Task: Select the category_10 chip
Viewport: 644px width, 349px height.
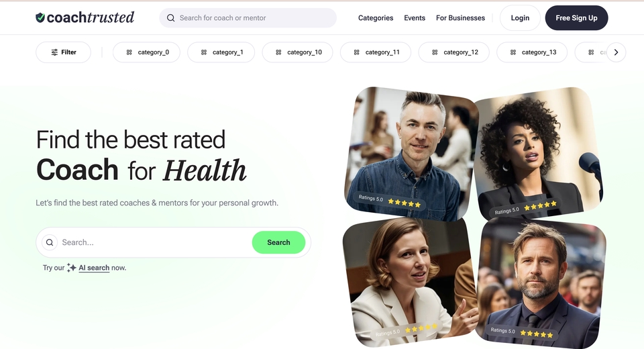Action: 297,52
